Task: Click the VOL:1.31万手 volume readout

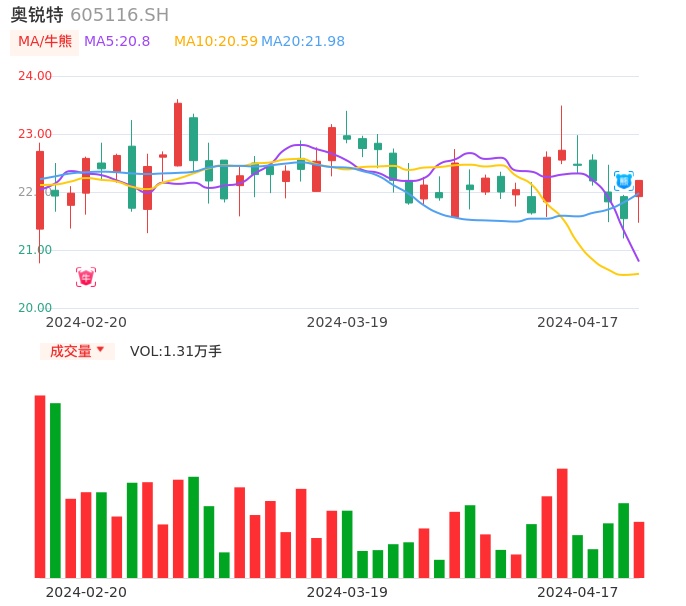Action: coord(176,351)
